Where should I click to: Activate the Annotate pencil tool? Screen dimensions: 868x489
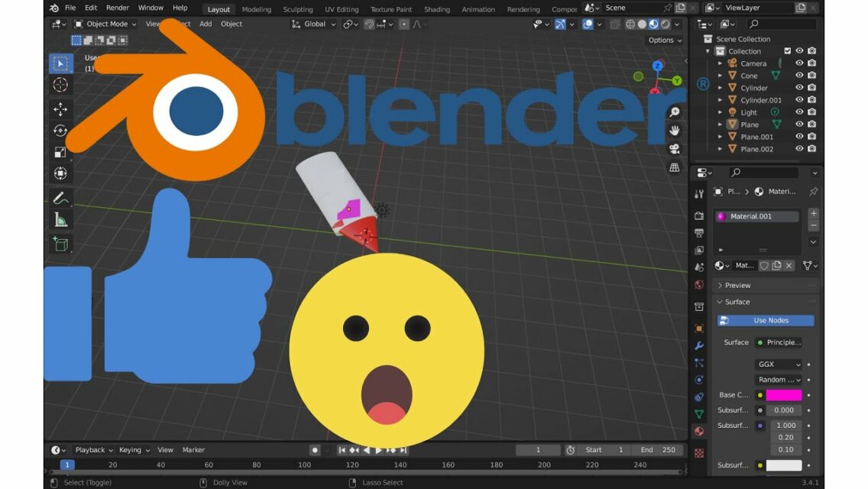[x=60, y=198]
